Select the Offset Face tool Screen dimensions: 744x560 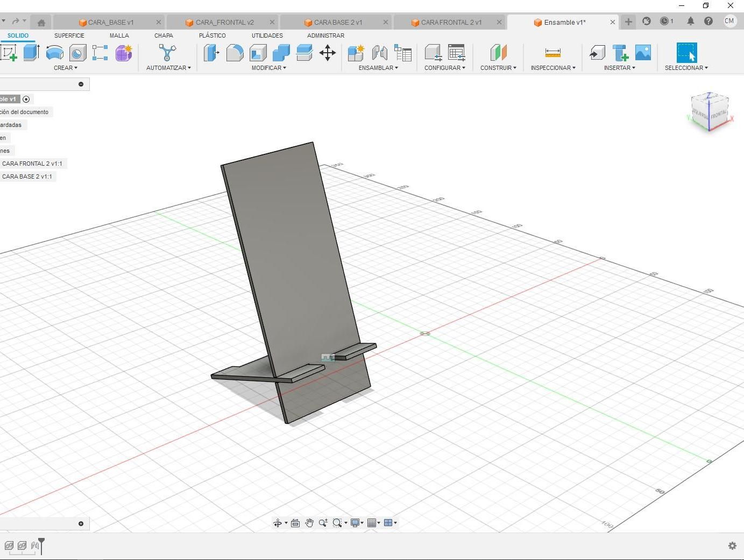tap(304, 53)
